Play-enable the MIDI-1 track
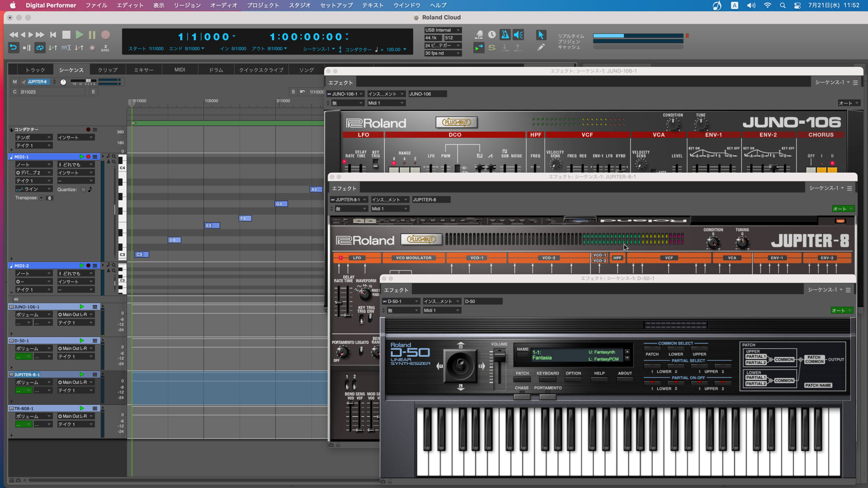Viewport: 868px width, 488px height. (x=82, y=157)
